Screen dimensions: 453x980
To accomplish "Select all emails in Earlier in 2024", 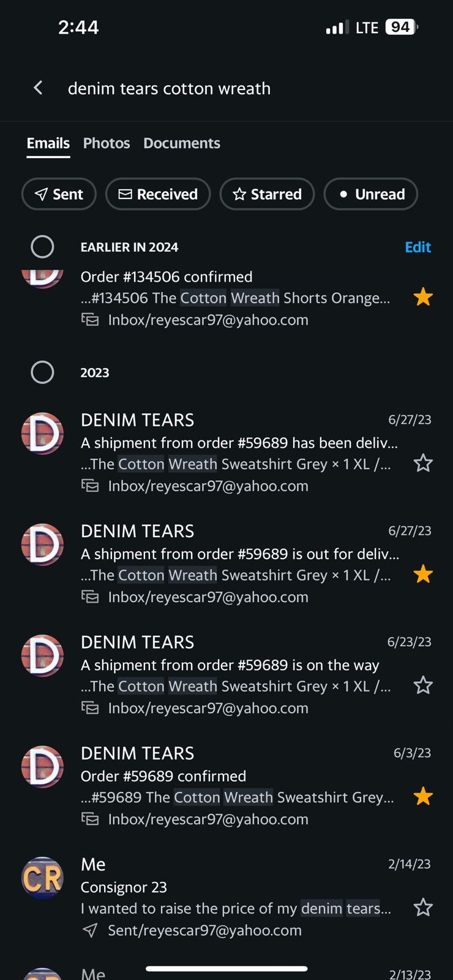I will pyautogui.click(x=42, y=247).
